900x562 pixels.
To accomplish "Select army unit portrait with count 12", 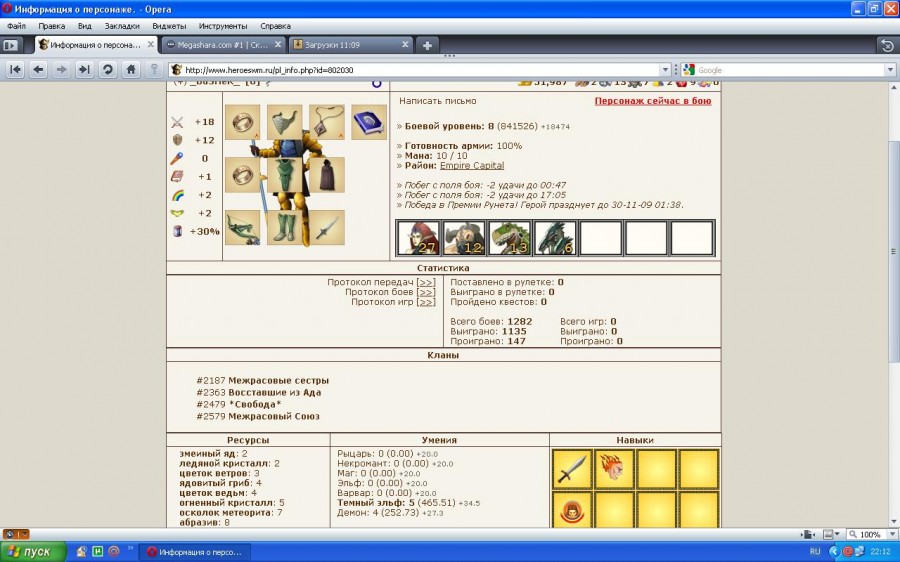I will pyautogui.click(x=464, y=238).
